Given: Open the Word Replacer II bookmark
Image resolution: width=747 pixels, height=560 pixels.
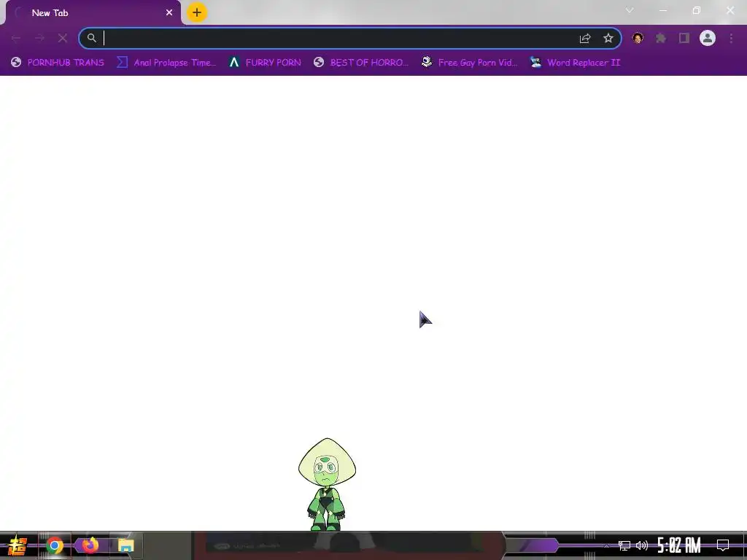Looking at the screenshot, I should (575, 63).
